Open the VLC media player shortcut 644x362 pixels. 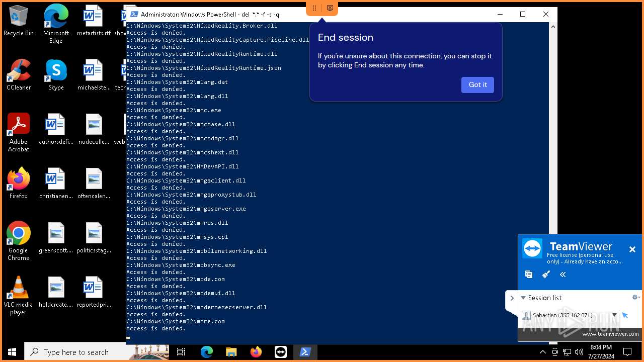(x=19, y=296)
